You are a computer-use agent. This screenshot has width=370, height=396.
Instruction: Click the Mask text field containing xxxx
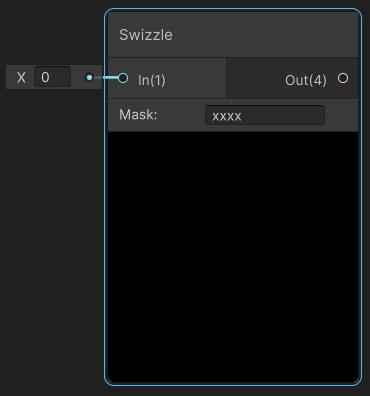pos(265,115)
